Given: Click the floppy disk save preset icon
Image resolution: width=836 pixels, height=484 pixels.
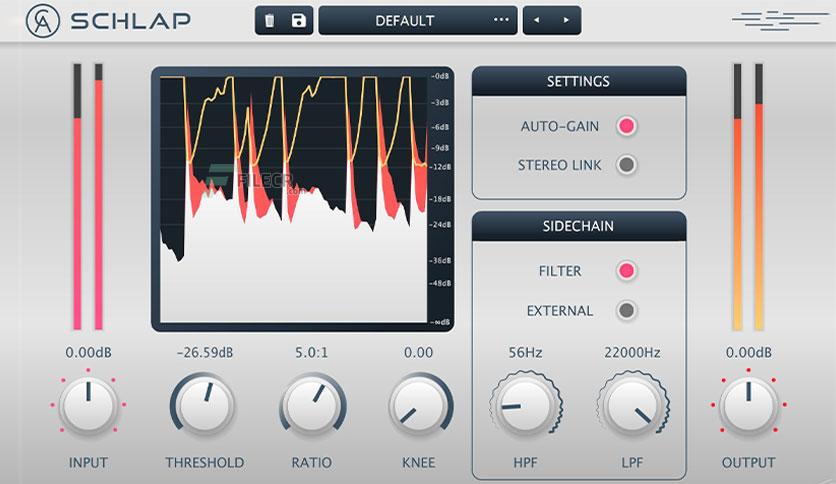Looking at the screenshot, I should [x=299, y=21].
